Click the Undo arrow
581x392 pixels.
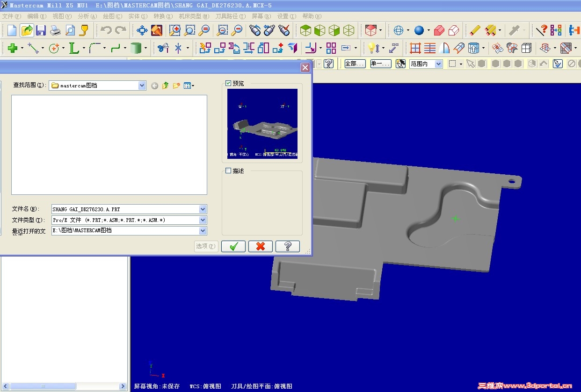pos(106,31)
